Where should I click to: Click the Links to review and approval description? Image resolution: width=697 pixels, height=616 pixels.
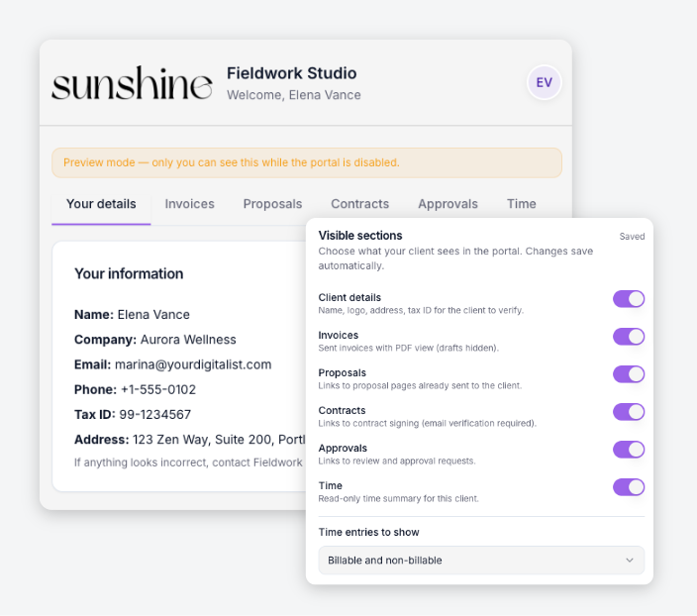[x=397, y=461]
